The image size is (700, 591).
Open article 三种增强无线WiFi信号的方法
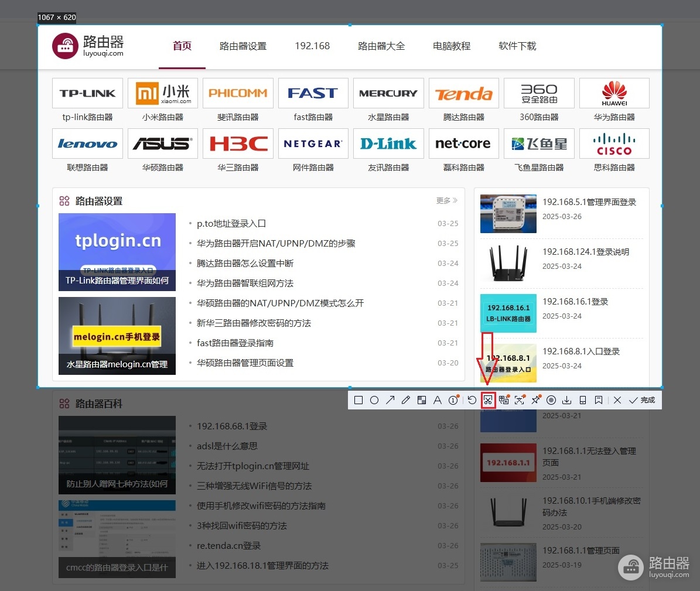[254, 486]
